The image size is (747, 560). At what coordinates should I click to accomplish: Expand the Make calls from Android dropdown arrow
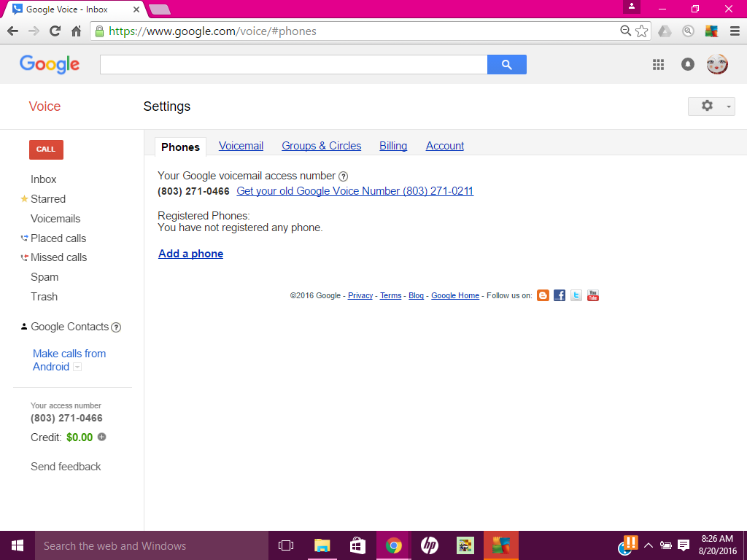[77, 367]
